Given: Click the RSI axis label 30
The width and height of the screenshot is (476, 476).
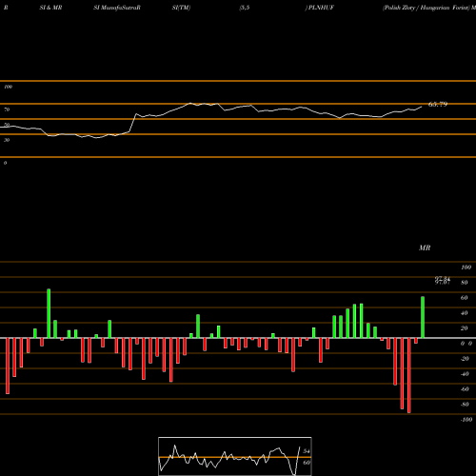Looking at the screenshot, I should point(7,140).
